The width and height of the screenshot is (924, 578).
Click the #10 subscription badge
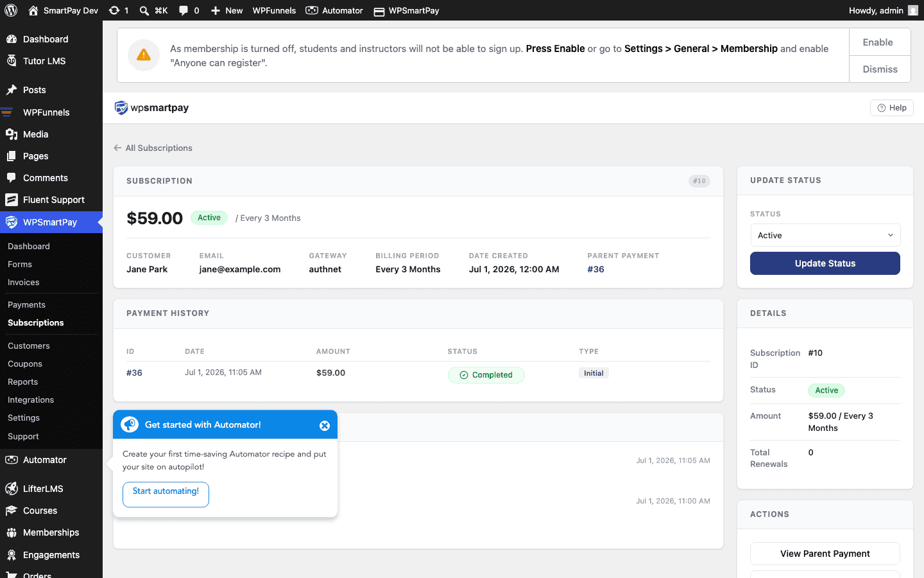(x=699, y=181)
